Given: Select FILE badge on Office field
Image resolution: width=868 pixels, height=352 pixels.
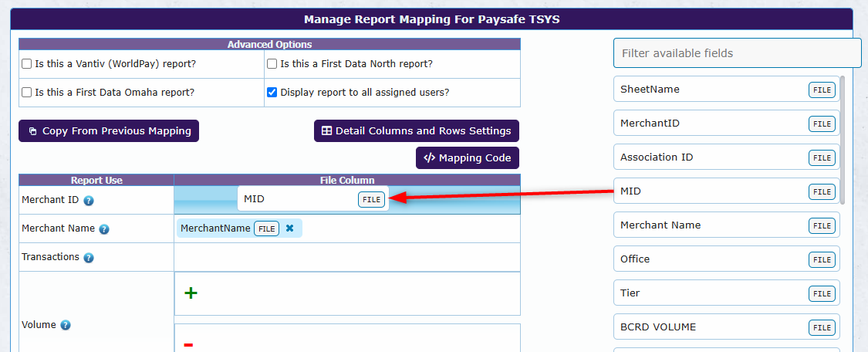Looking at the screenshot, I should (822, 259).
